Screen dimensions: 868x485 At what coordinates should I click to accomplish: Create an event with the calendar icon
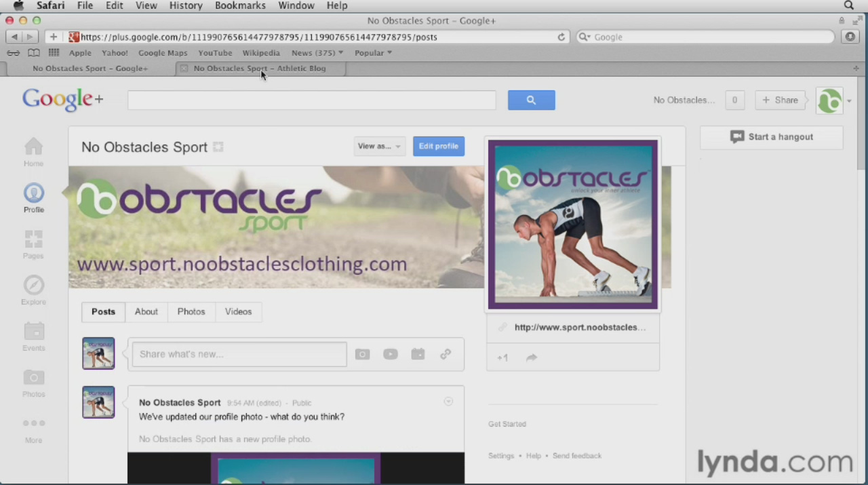point(418,354)
